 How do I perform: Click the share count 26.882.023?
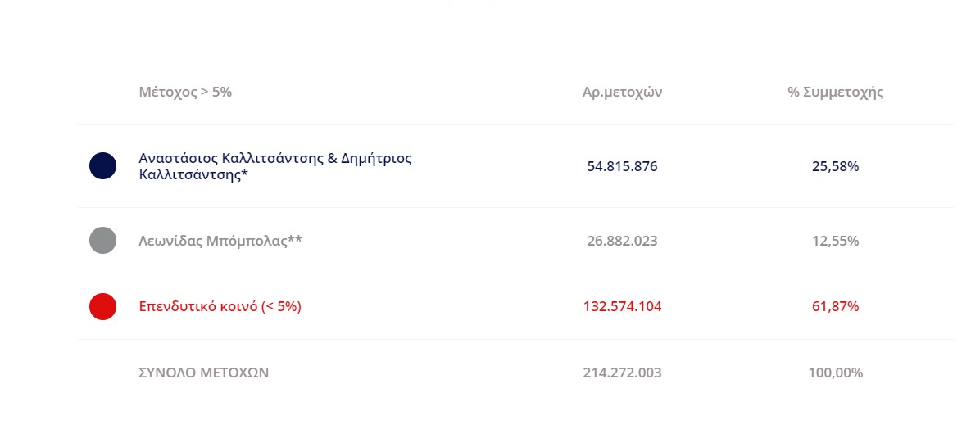tap(622, 241)
